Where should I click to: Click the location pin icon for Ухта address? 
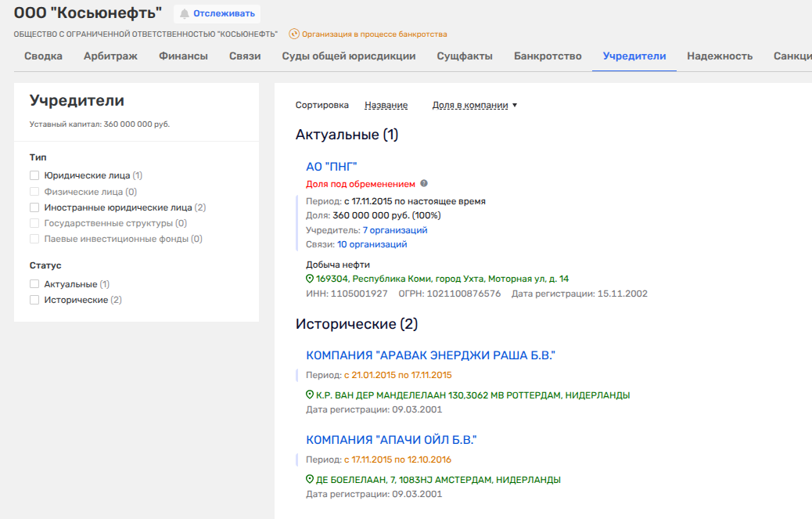click(x=310, y=279)
